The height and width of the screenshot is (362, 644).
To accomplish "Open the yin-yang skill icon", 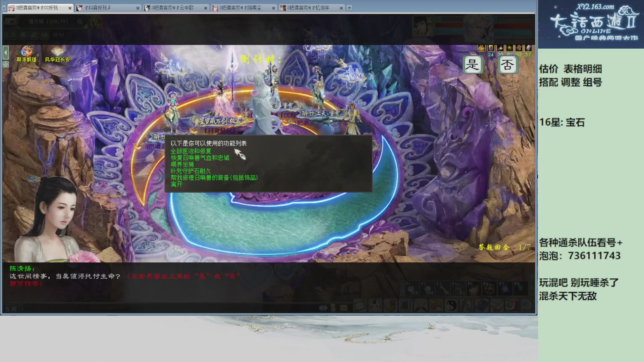I will click(x=451, y=306).
